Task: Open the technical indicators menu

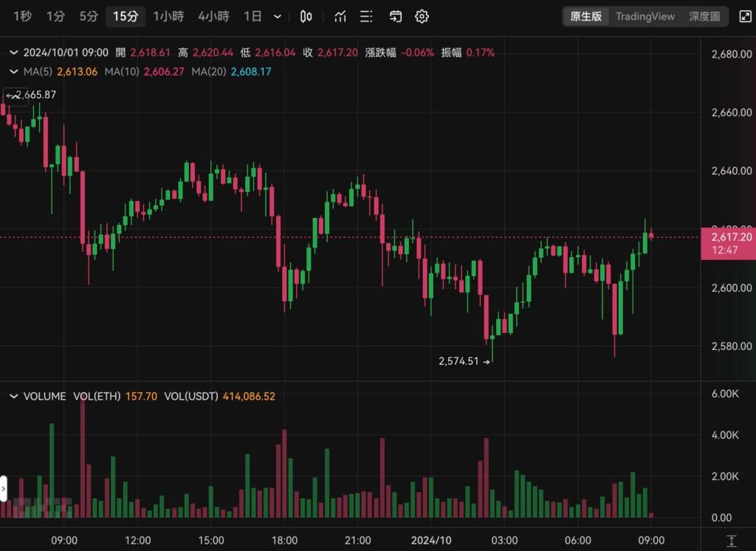Action: [340, 16]
